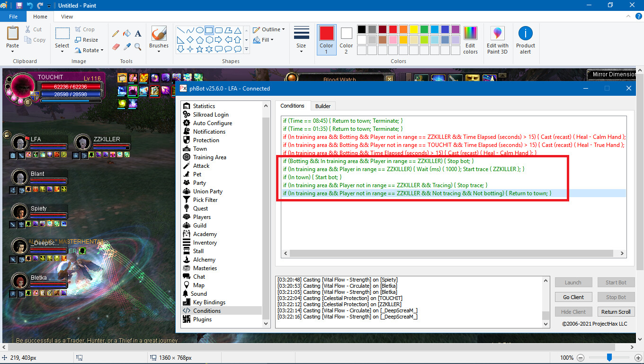Choose the Eraser tool
644x364 pixels.
pyautogui.click(x=116, y=46)
